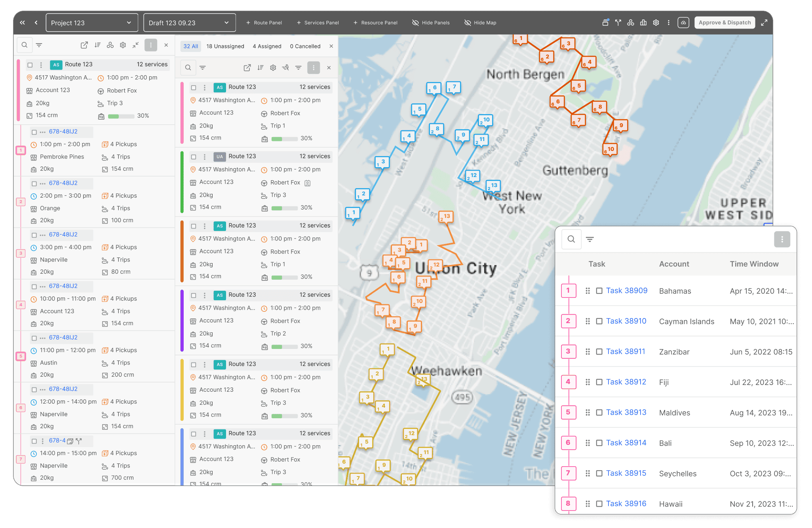Pop out the left route panel
The image size is (812, 528).
pos(84,45)
